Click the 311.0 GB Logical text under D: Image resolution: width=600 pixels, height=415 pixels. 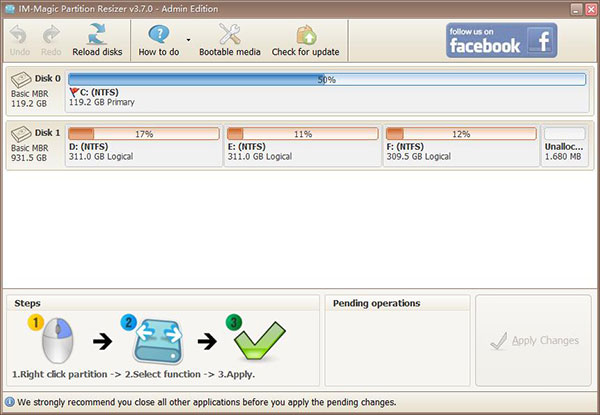(x=101, y=156)
